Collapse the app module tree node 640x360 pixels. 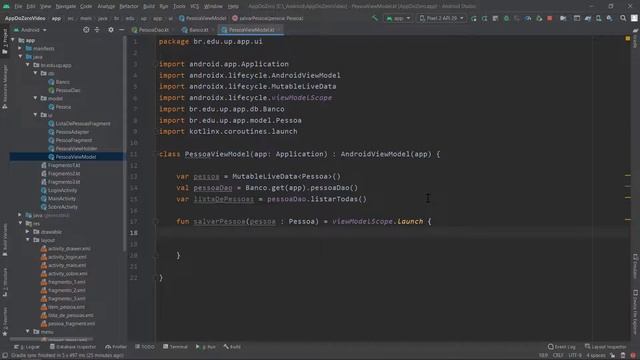point(13,40)
